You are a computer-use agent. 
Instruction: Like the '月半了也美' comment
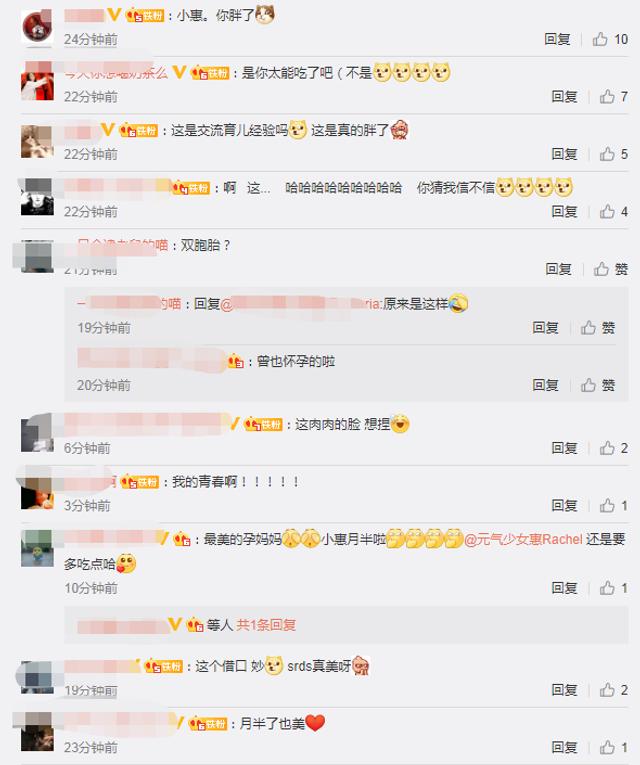click(614, 747)
